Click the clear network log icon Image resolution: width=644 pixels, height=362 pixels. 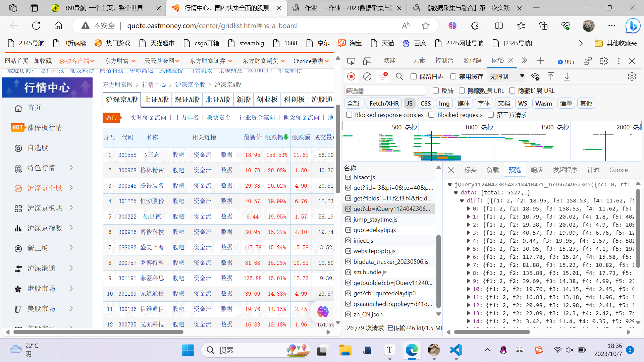(367, 76)
